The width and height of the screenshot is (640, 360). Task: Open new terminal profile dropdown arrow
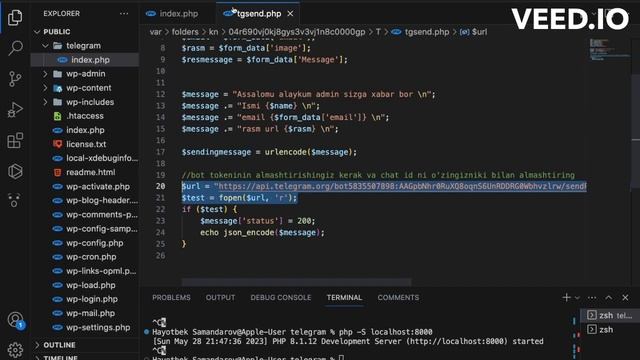[577, 298]
